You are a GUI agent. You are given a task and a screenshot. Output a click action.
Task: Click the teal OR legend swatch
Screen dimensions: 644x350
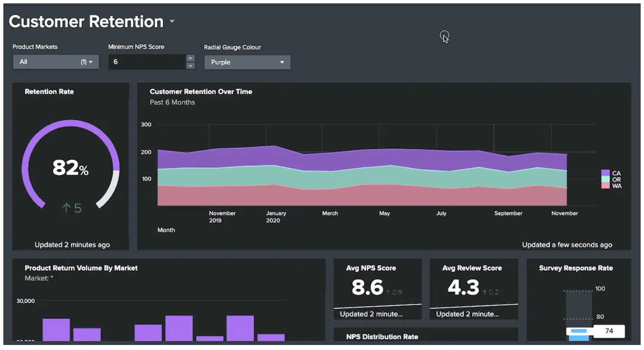click(x=605, y=179)
